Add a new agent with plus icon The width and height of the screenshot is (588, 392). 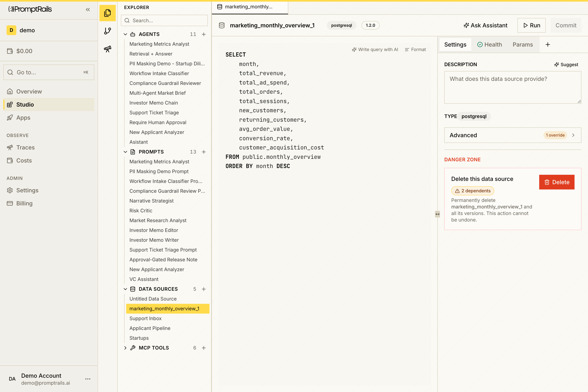(x=204, y=34)
